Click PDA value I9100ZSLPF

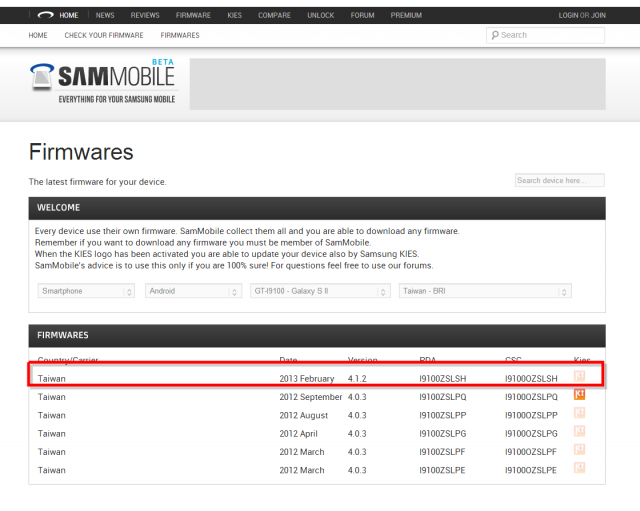442,452
